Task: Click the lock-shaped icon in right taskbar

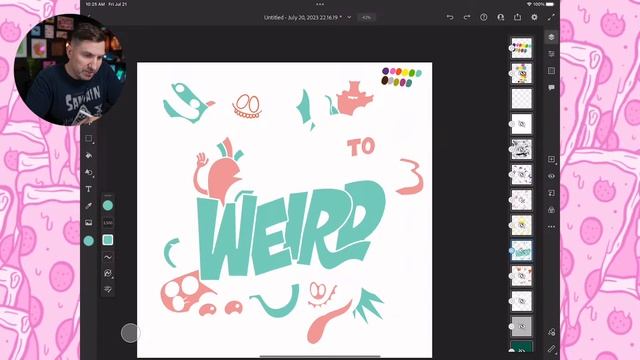Action: coord(551,210)
